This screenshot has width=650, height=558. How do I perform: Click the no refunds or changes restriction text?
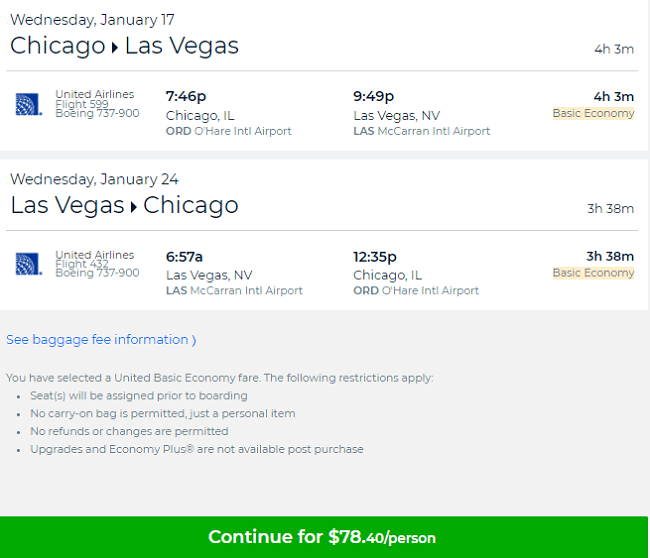(129, 431)
